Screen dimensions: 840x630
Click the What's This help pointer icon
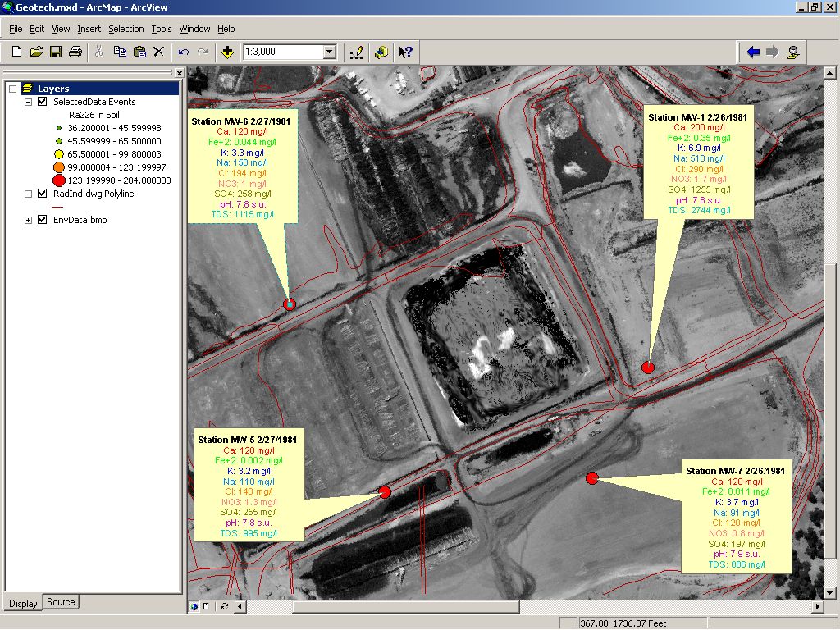point(405,52)
